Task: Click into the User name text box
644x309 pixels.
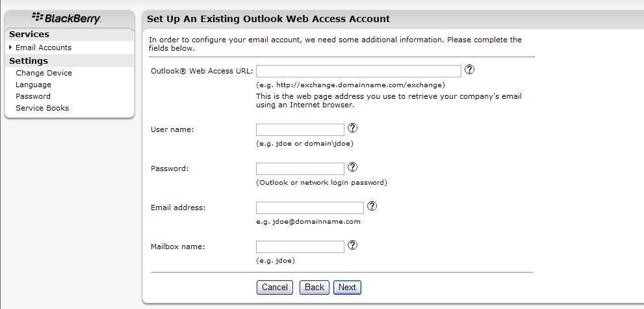Action: [300, 130]
